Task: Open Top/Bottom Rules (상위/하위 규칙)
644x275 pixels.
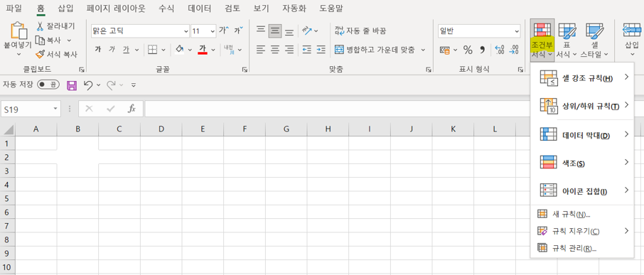Action: coord(582,106)
